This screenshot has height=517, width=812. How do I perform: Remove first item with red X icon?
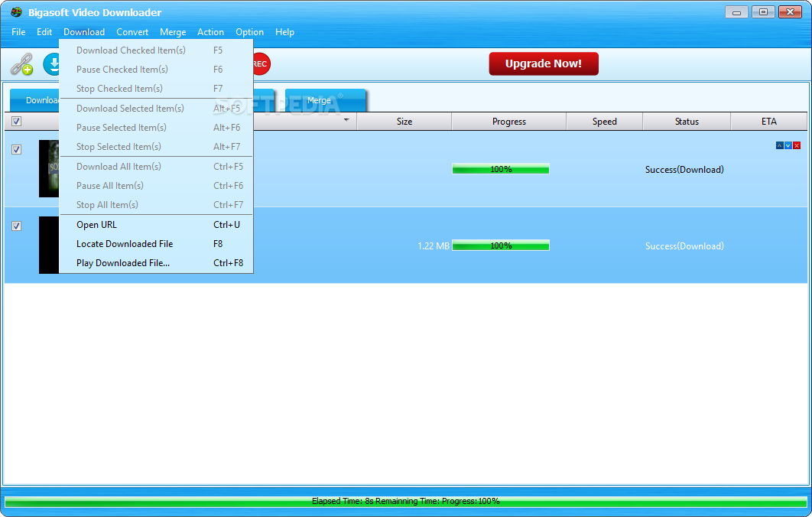pyautogui.click(x=797, y=145)
